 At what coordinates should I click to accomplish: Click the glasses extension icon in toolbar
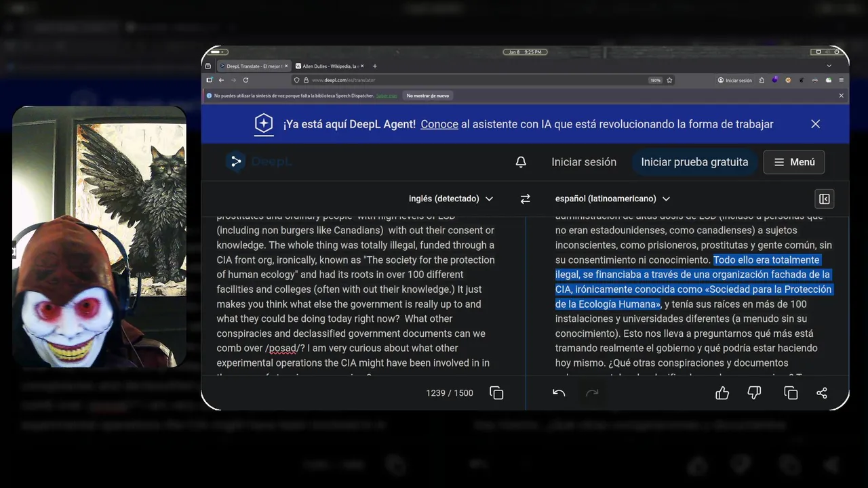pyautogui.click(x=815, y=80)
